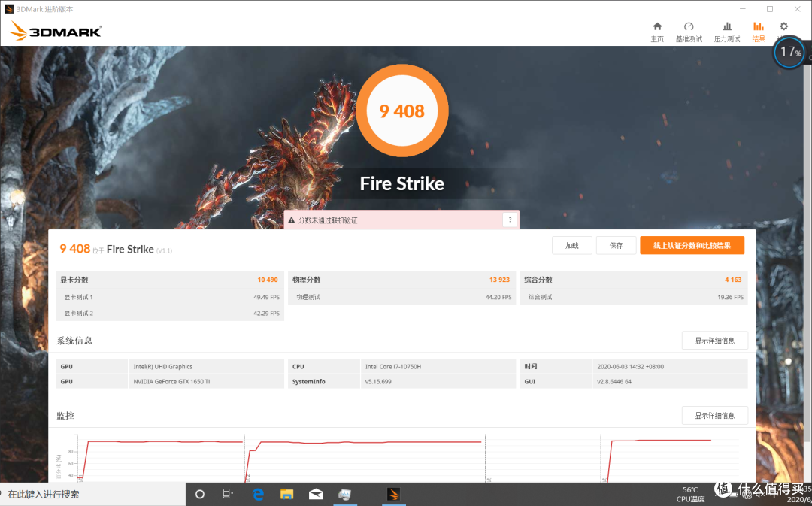Open Cortana circle icon in taskbar
812x506 pixels.
[200, 495]
